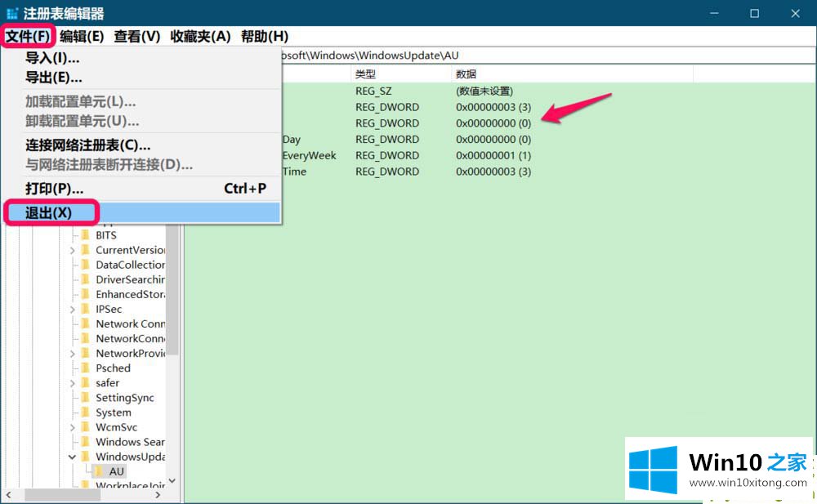The height and width of the screenshot is (504, 817).
Task: Click the tree scrollbar down arrow
Action: [x=172, y=480]
